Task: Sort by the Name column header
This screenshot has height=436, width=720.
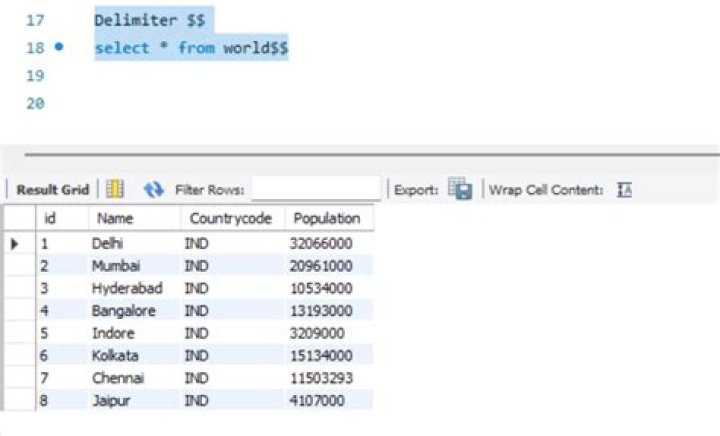Action: tap(115, 218)
